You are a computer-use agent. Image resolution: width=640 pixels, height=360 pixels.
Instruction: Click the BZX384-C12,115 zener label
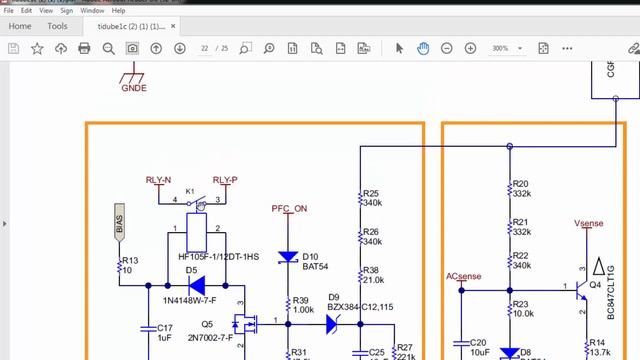click(x=360, y=307)
